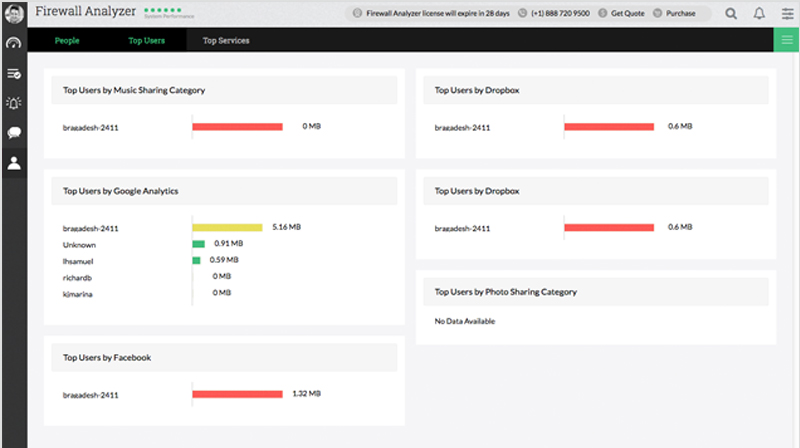This screenshot has height=448, width=800.
Task: Click the (+1) 888 720 9500 phone number
Action: 560,13
